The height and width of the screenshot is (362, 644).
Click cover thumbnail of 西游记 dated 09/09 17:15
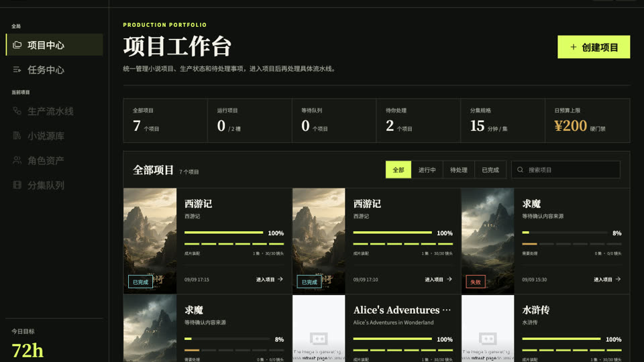tap(150, 241)
